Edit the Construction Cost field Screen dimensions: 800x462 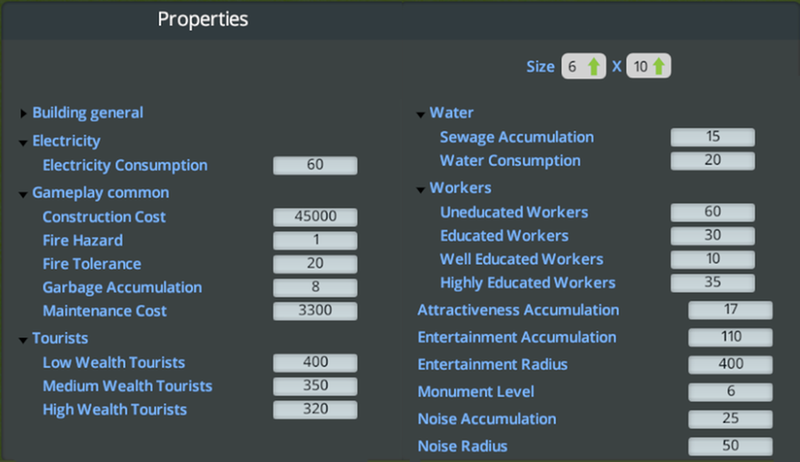point(314,217)
